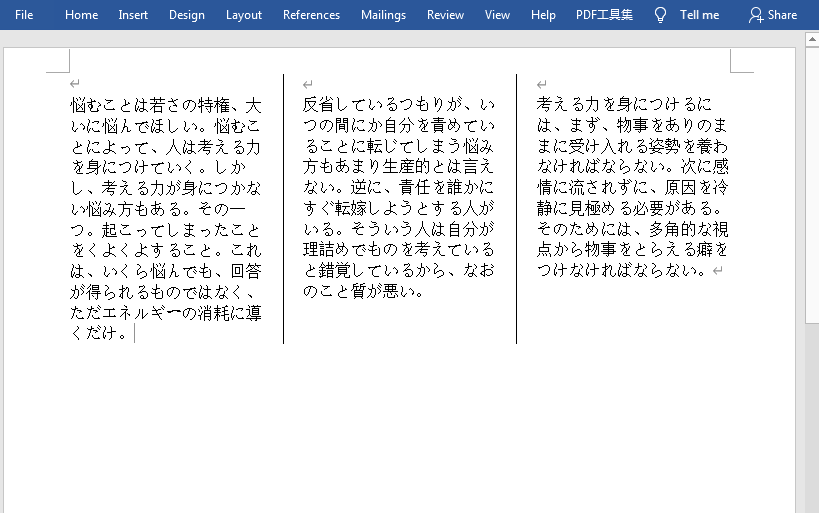The width and height of the screenshot is (819, 513).
Task: Open the File tab
Action: pos(24,15)
